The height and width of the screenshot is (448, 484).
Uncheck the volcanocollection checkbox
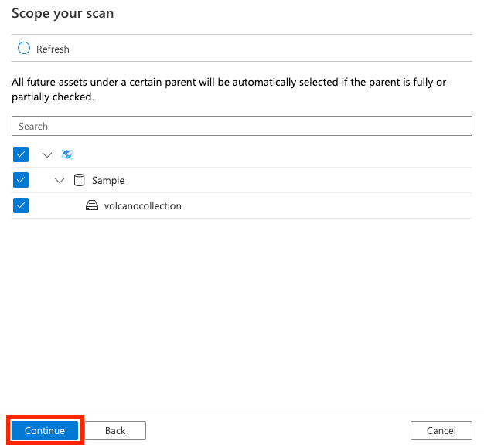(21, 205)
